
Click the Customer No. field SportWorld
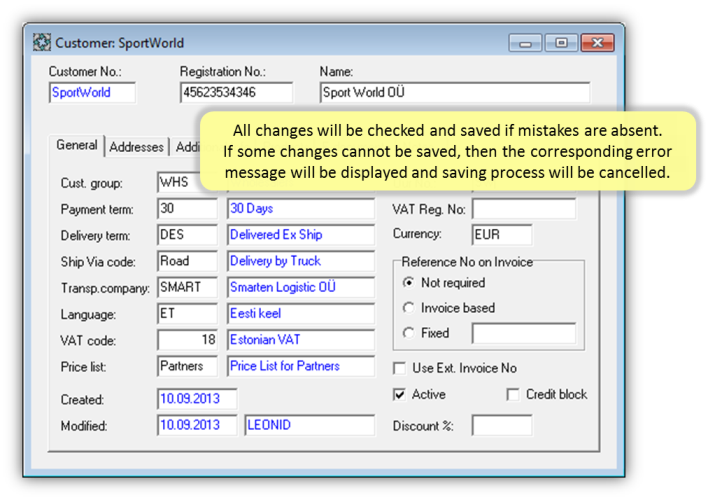[x=92, y=93]
